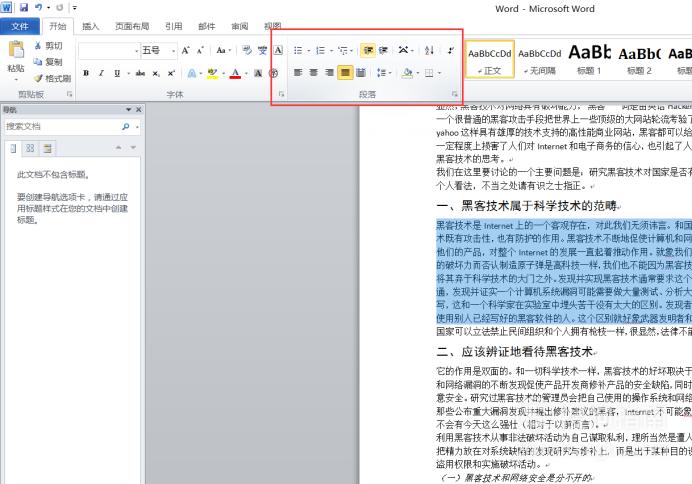Viewport: 692px width, 484px height.
Task: Apply character shading icon
Action: click(258, 73)
